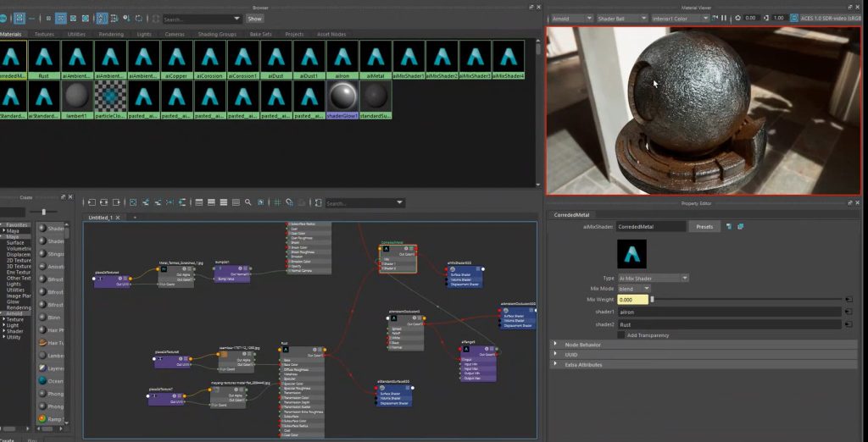This screenshot has width=868, height=442.
Task: Click the gamma icon in Material Viewer
Action: 766,19
